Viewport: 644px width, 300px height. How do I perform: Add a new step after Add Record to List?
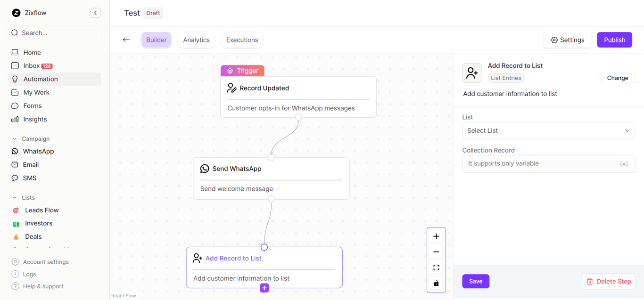264,288
